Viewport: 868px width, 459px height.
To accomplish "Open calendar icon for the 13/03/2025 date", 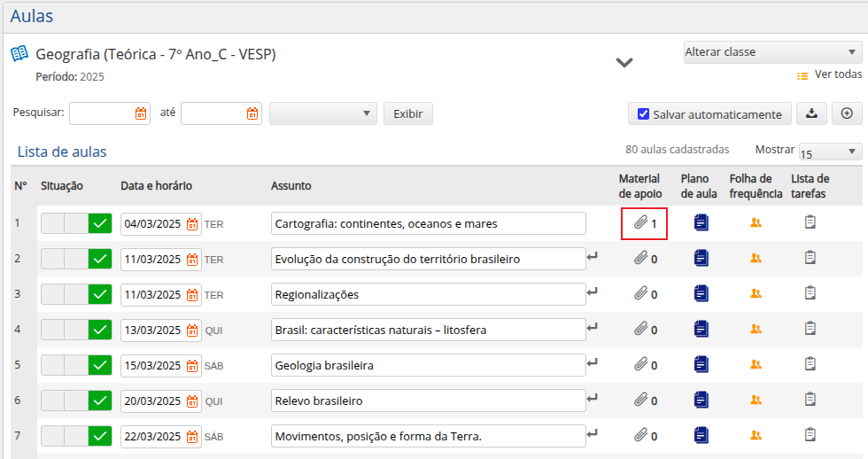I will [x=192, y=331].
